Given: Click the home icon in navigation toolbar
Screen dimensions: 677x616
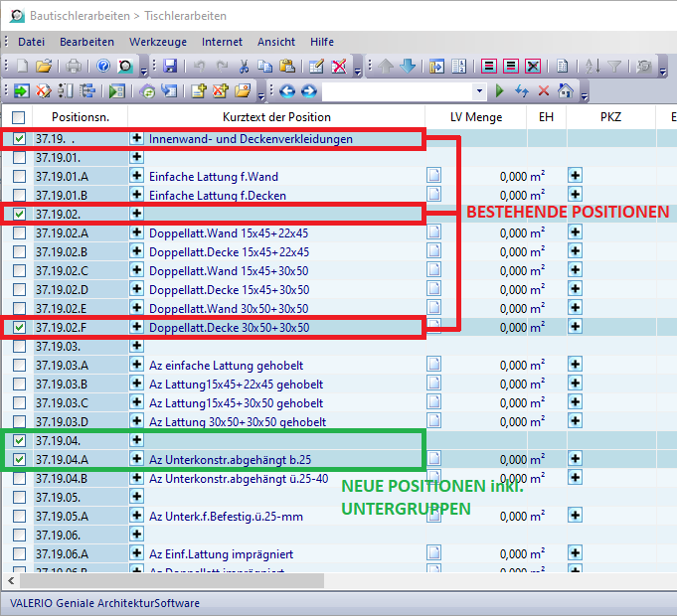Looking at the screenshot, I should [x=566, y=91].
